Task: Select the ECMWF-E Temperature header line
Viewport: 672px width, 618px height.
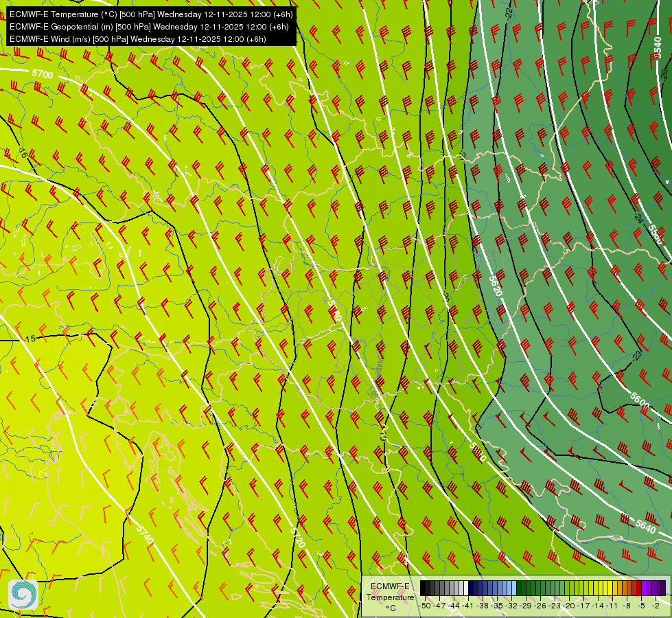Action: click(151, 14)
